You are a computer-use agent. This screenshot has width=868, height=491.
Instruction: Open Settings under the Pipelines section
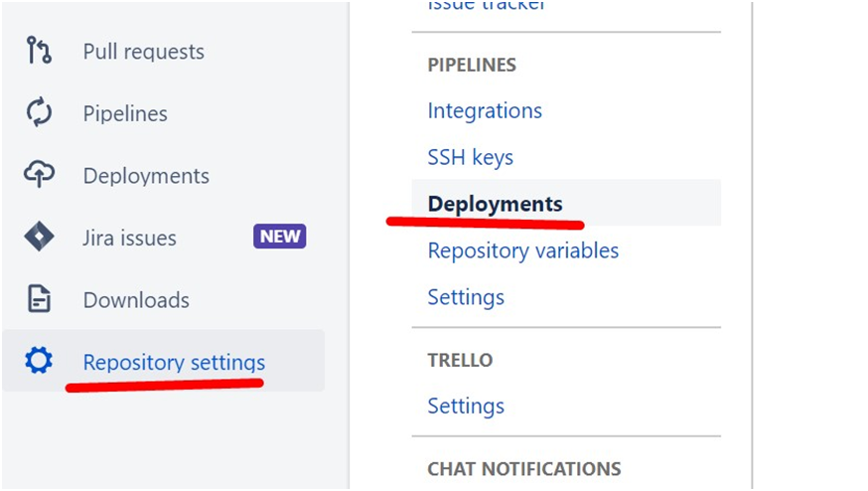(466, 297)
